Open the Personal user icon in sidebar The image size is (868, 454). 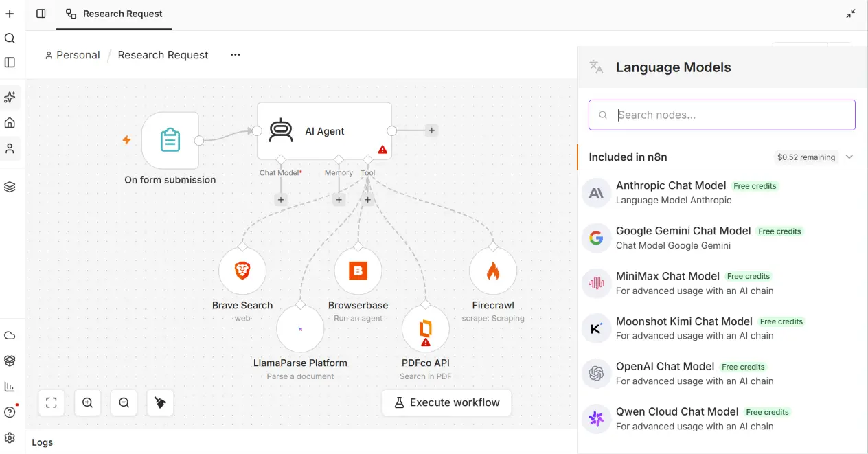pyautogui.click(x=10, y=148)
